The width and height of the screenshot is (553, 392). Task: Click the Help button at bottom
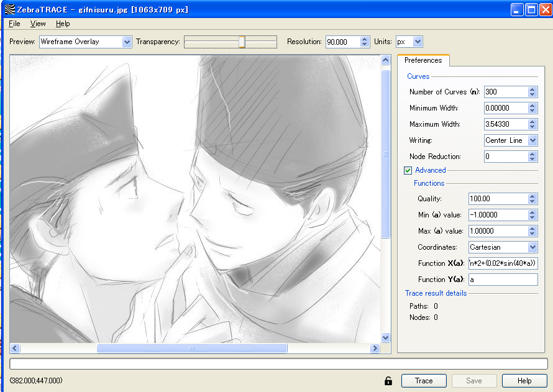click(x=524, y=381)
